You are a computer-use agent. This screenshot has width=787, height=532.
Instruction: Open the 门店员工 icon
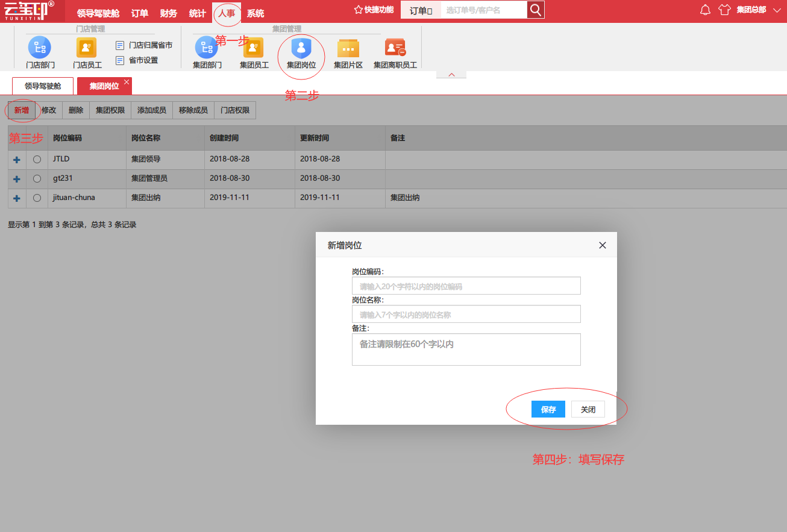point(87,48)
